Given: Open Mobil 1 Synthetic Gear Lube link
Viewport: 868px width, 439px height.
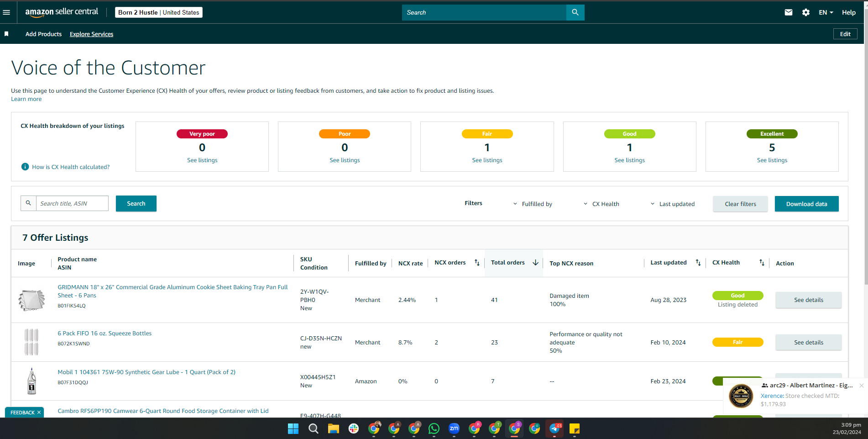Looking at the screenshot, I should (146, 372).
